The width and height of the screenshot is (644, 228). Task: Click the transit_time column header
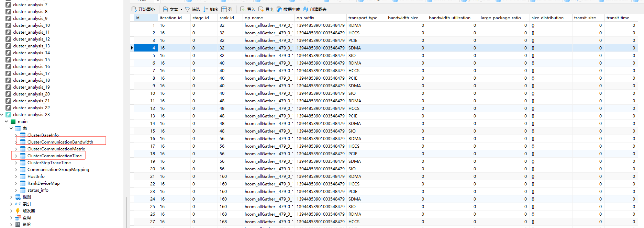pos(621,18)
